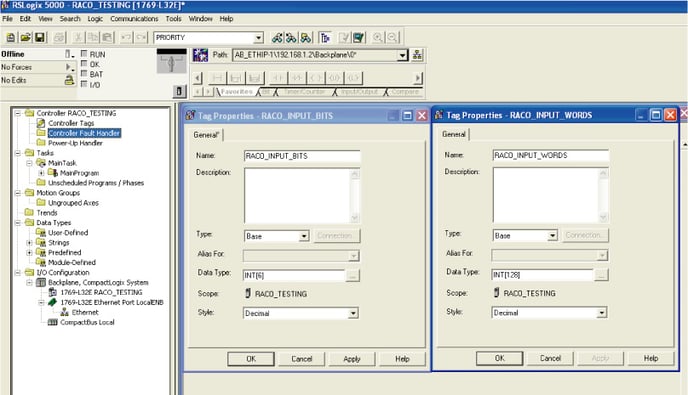Click the INT[6] Data Type field
This screenshot has height=395, width=688.
coord(294,276)
